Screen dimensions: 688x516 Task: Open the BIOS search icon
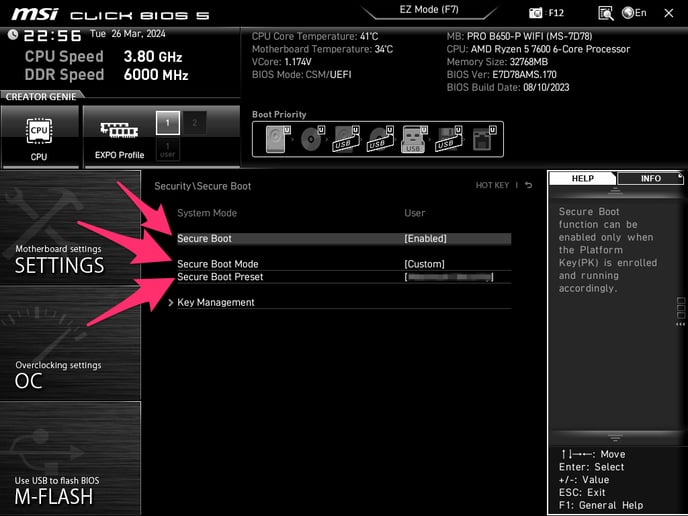[606, 13]
